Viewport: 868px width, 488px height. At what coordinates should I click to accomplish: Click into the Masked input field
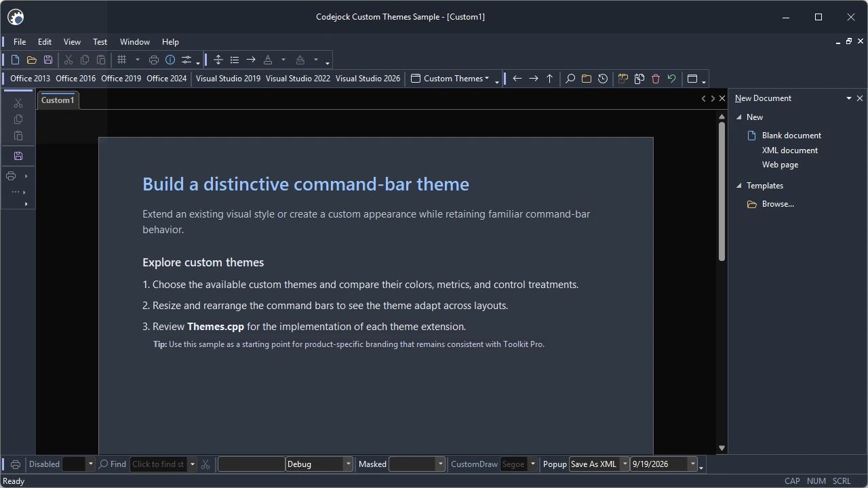[x=412, y=464]
